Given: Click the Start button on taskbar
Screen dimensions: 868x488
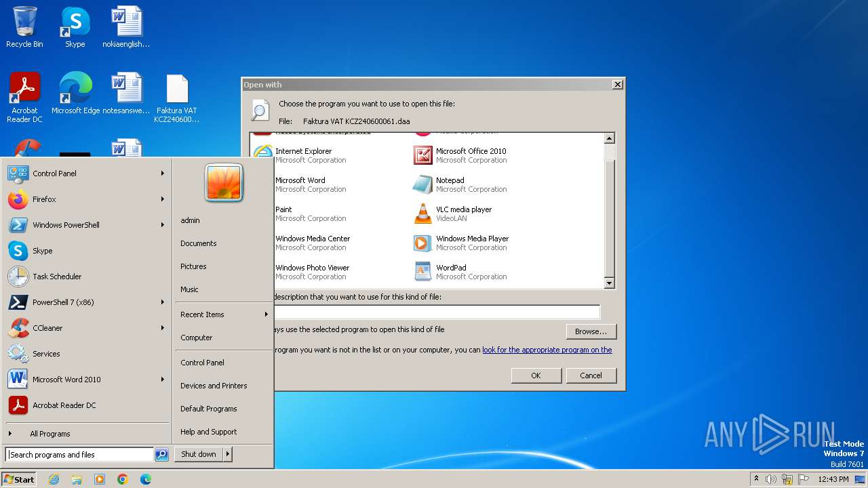Looking at the screenshot, I should tap(19, 479).
